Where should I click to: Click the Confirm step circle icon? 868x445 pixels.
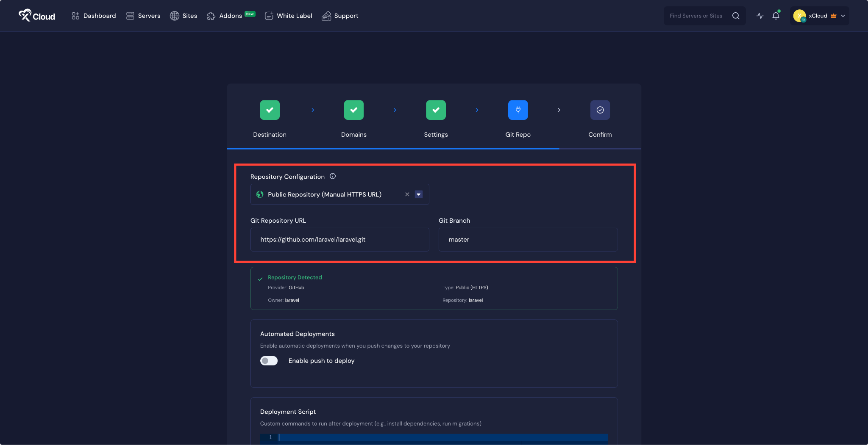click(600, 110)
